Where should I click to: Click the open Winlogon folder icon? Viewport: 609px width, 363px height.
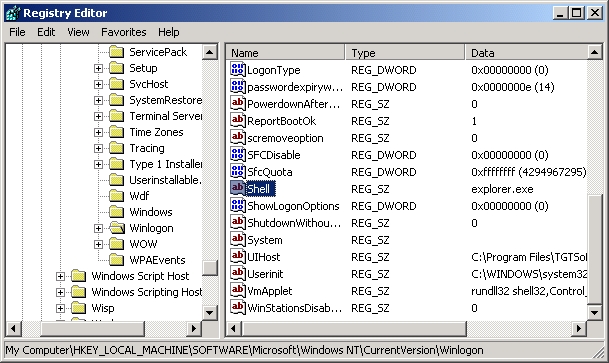coord(117,228)
